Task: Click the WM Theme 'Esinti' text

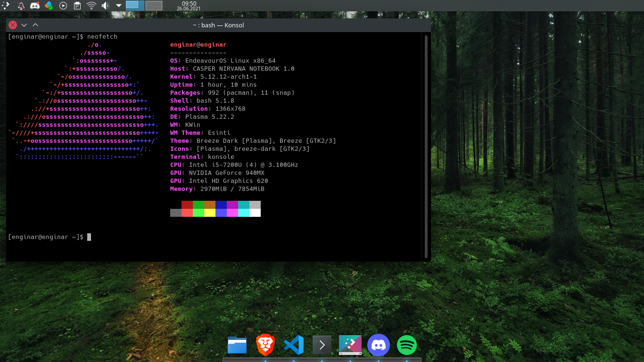Action: click(x=219, y=133)
